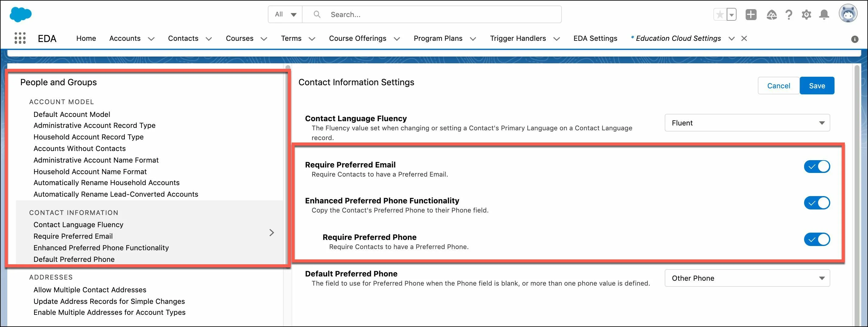Select Enable Multiple Addresses for Account Types
This screenshot has height=327, width=868.
tap(109, 312)
